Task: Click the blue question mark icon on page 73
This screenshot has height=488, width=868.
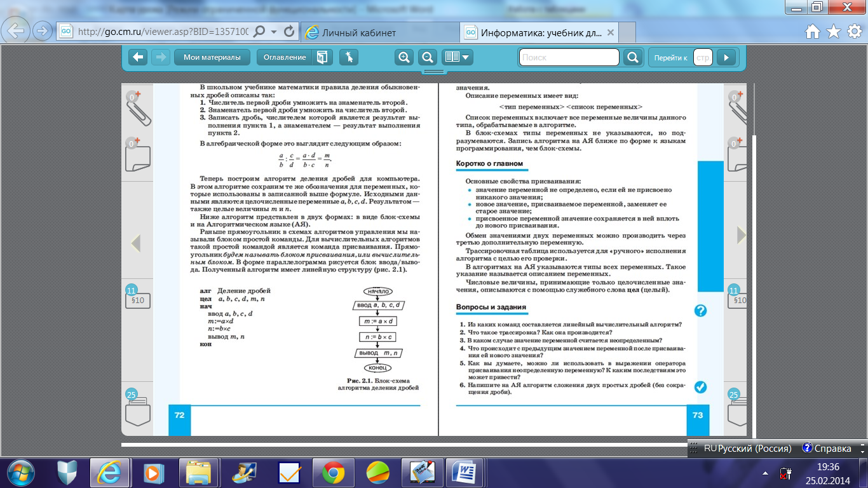Action: point(700,310)
